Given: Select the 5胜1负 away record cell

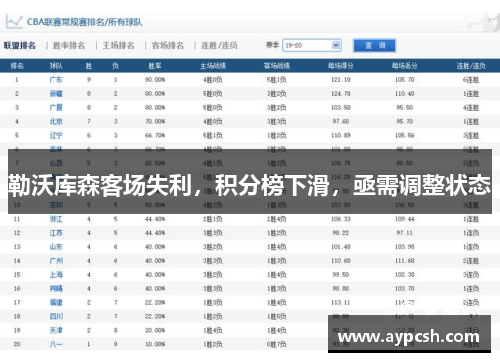Looking at the screenshot, I should pyautogui.click(x=277, y=80).
